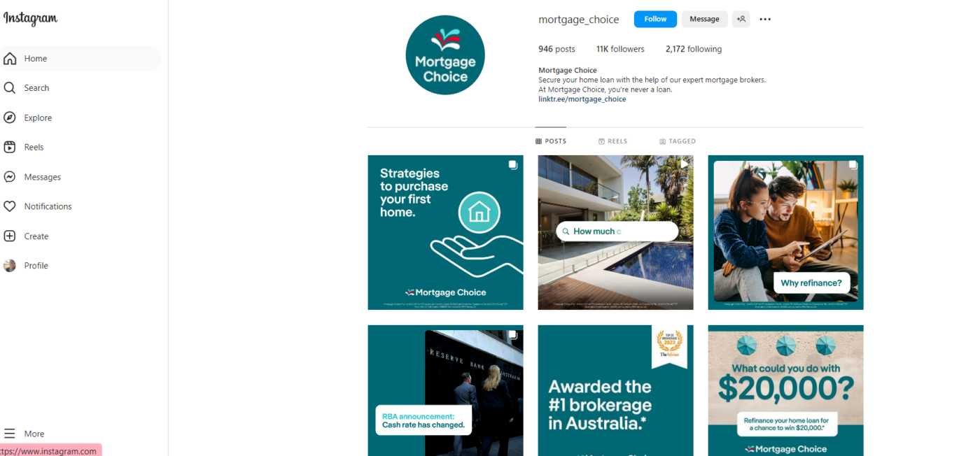Viewport: 980px width, 456px height.
Task: View the 11K followers list
Action: click(x=620, y=49)
